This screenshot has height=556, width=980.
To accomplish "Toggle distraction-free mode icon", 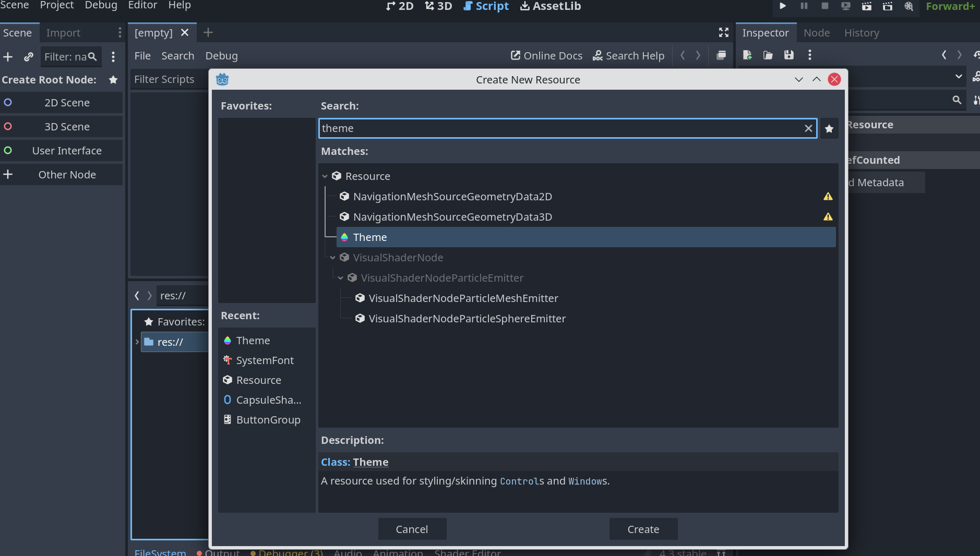I will [724, 32].
